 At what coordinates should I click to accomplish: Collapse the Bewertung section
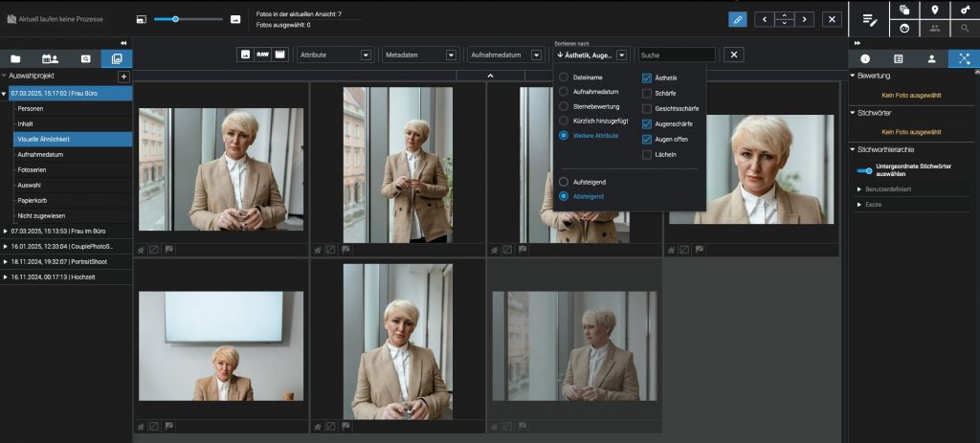click(x=853, y=76)
